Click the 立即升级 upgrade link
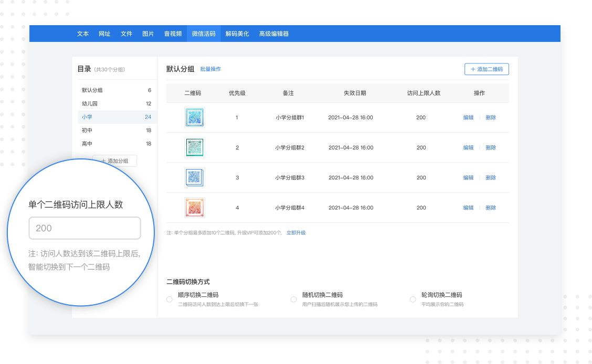592x364 pixels. point(296,232)
